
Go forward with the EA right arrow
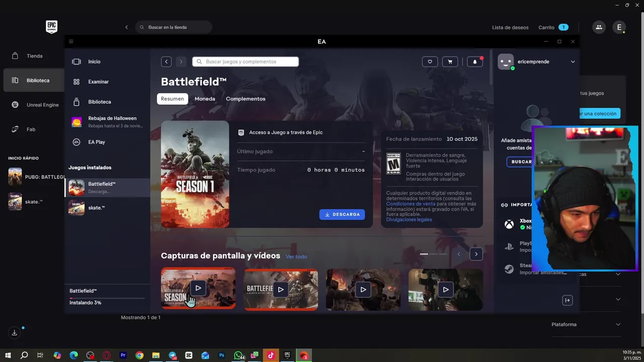(181, 61)
